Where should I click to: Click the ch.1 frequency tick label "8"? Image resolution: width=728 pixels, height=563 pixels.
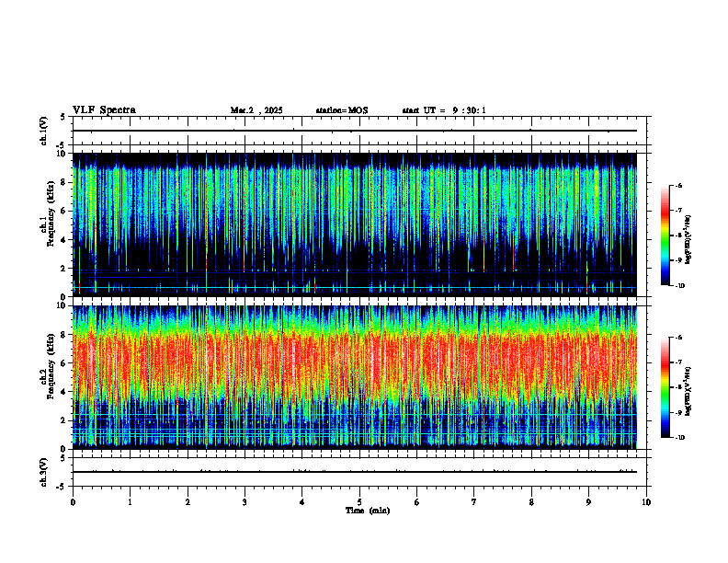[x=64, y=182]
